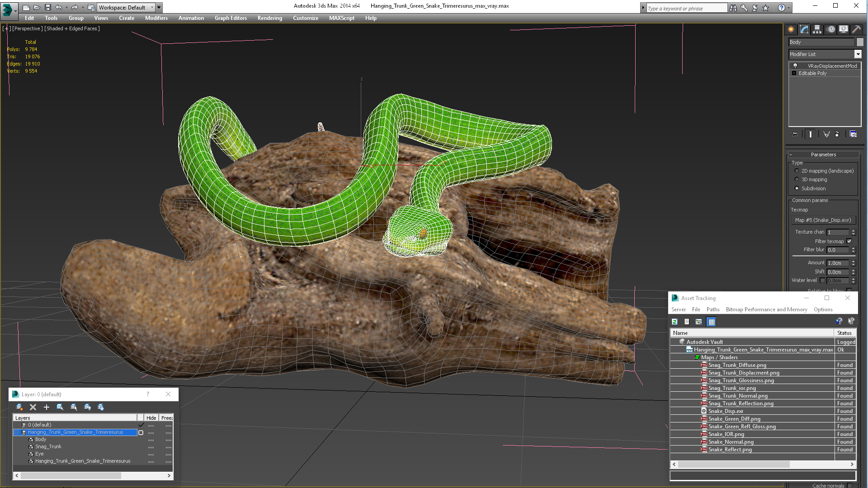Click the Pin Stack icon
This screenshot has height=488, width=868.
click(795, 134)
